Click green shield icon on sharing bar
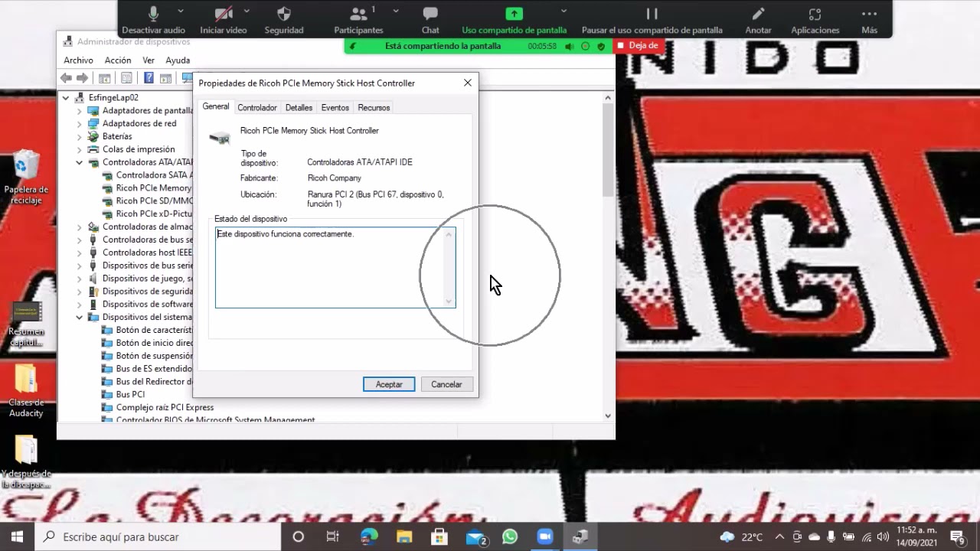The image size is (980, 551). pyautogui.click(x=601, y=46)
